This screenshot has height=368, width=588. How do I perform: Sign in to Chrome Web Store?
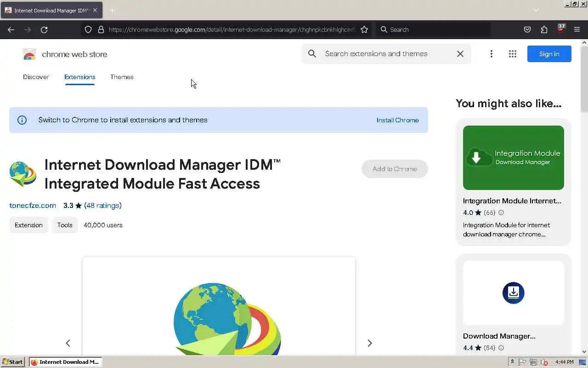pos(549,54)
